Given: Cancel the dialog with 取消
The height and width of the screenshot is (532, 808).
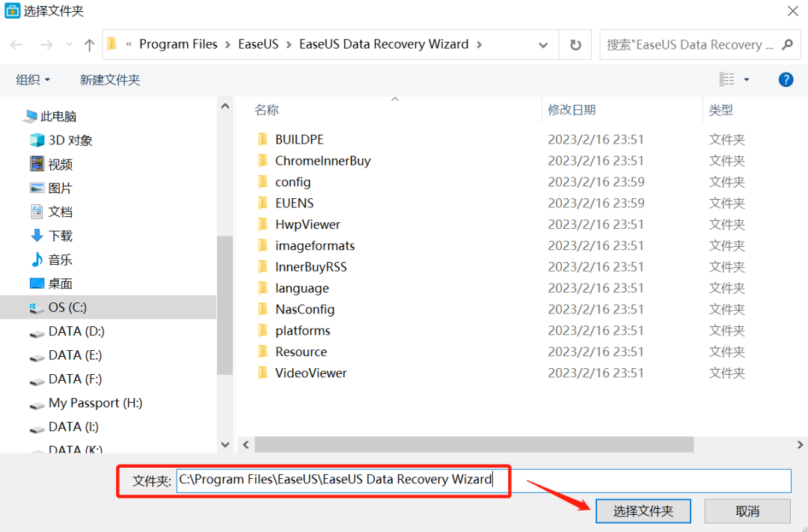Looking at the screenshot, I should 747,511.
